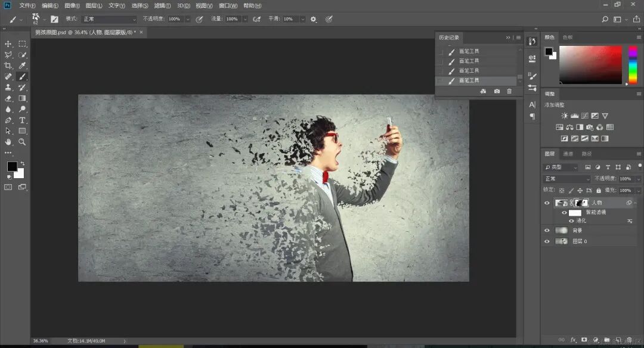
Task: Open the 平滑 smoothing dropdown arrow
Action: [x=303, y=19]
